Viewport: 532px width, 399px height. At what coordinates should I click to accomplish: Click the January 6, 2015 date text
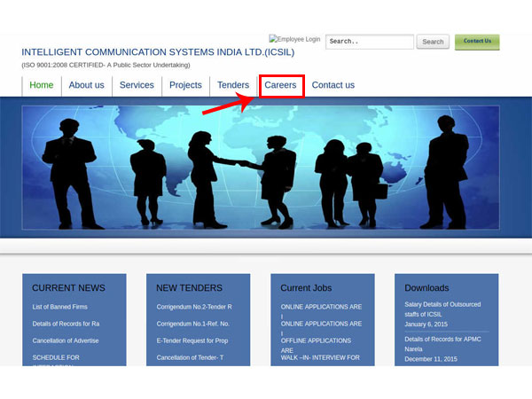tap(426, 325)
